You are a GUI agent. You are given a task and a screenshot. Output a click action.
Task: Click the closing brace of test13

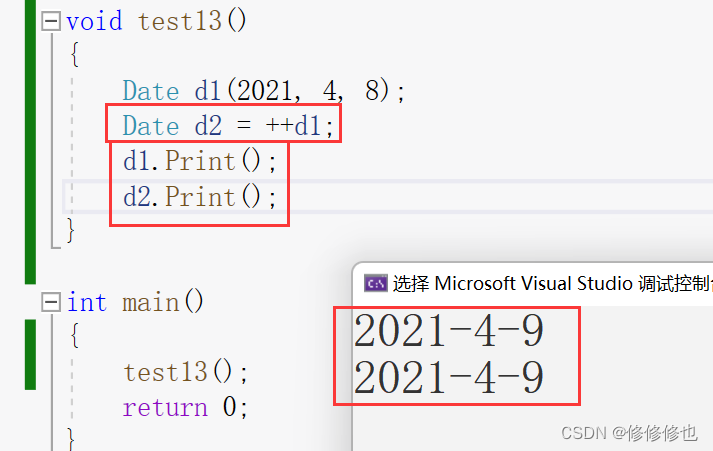70,231
